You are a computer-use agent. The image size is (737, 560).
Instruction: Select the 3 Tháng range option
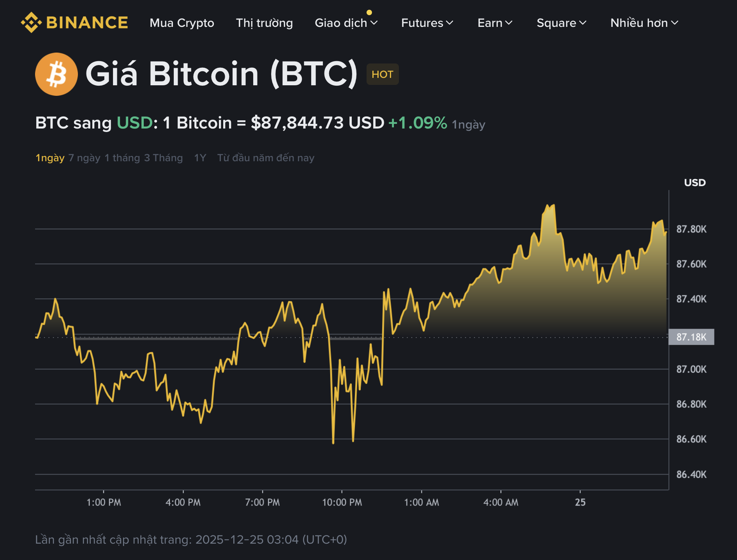pyautogui.click(x=163, y=158)
